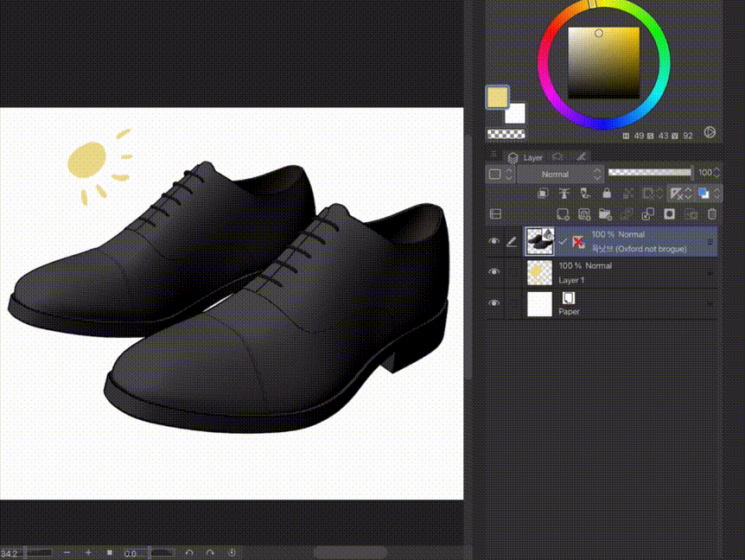
Task: Select transparent checkered color swatch
Action: point(506,135)
